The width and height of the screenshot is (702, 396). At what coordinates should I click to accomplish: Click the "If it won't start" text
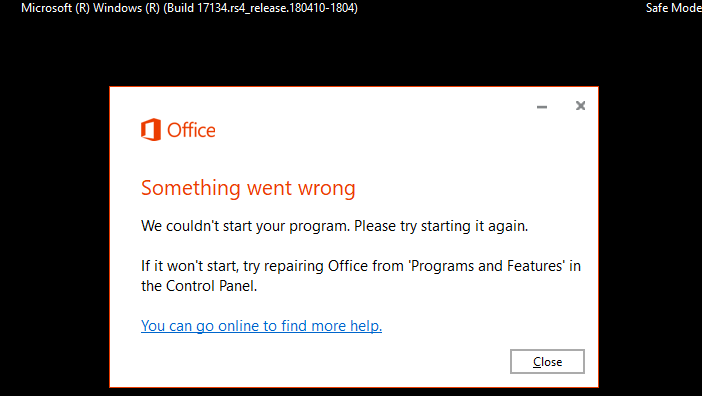(189, 266)
